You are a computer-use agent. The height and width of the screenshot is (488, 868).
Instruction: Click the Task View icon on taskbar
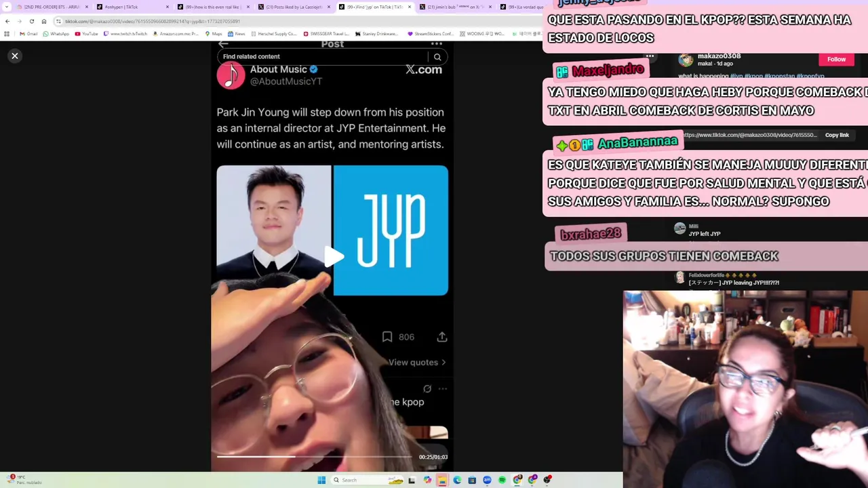point(412,480)
